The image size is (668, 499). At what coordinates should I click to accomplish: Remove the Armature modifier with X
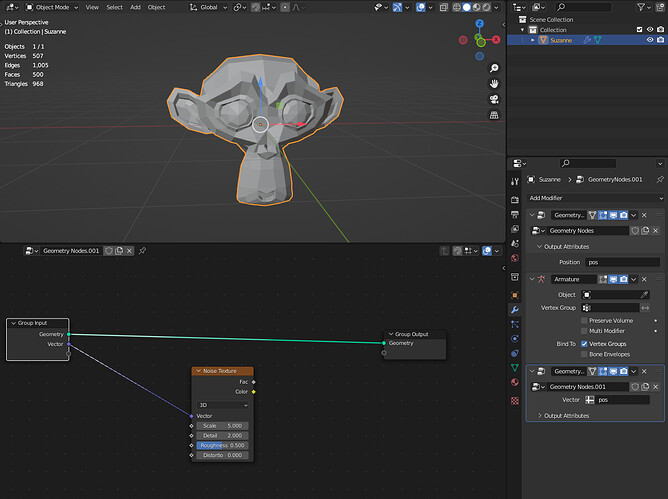tap(644, 279)
